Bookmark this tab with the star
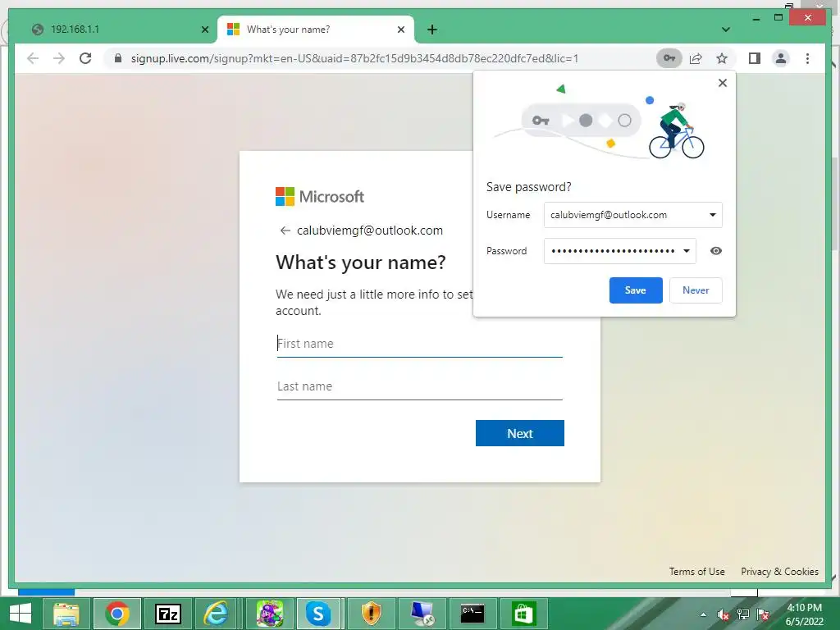The width and height of the screenshot is (840, 630). pos(722,58)
